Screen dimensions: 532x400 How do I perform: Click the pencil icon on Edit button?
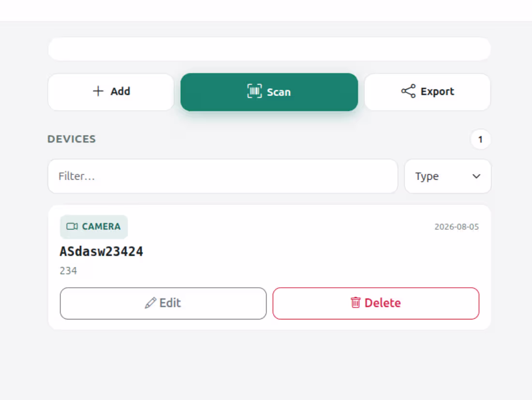(x=150, y=303)
